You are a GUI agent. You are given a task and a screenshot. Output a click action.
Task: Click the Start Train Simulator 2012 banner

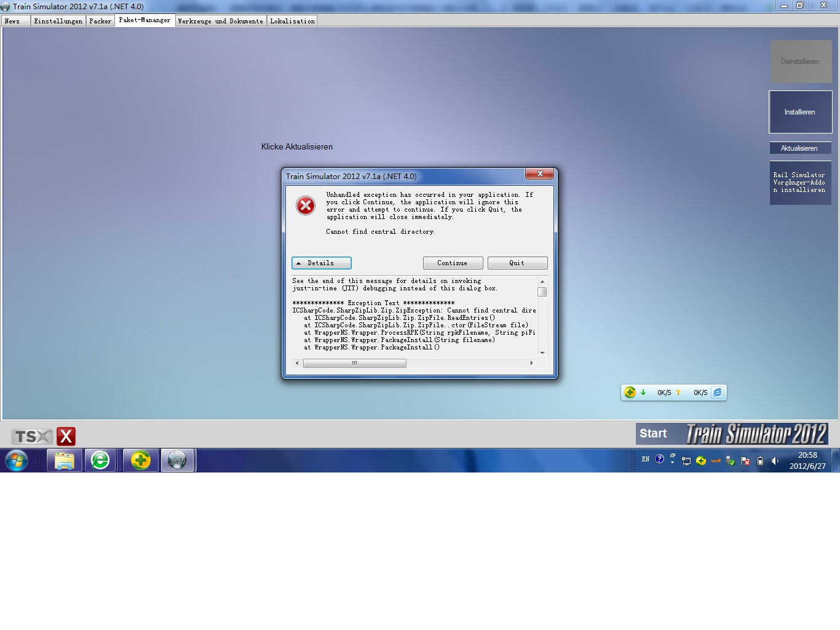(x=732, y=434)
